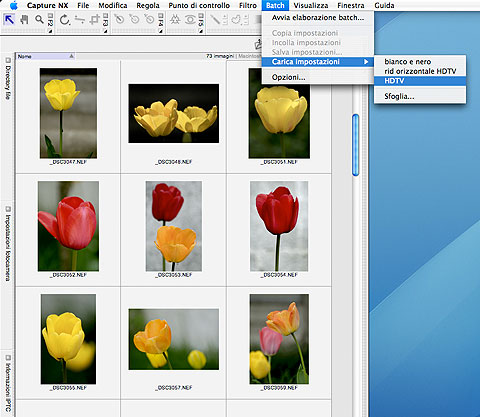Viewport: 480px width, 417px height.
Task: Expand the Carica impostazioni submenu
Action: 317,62
